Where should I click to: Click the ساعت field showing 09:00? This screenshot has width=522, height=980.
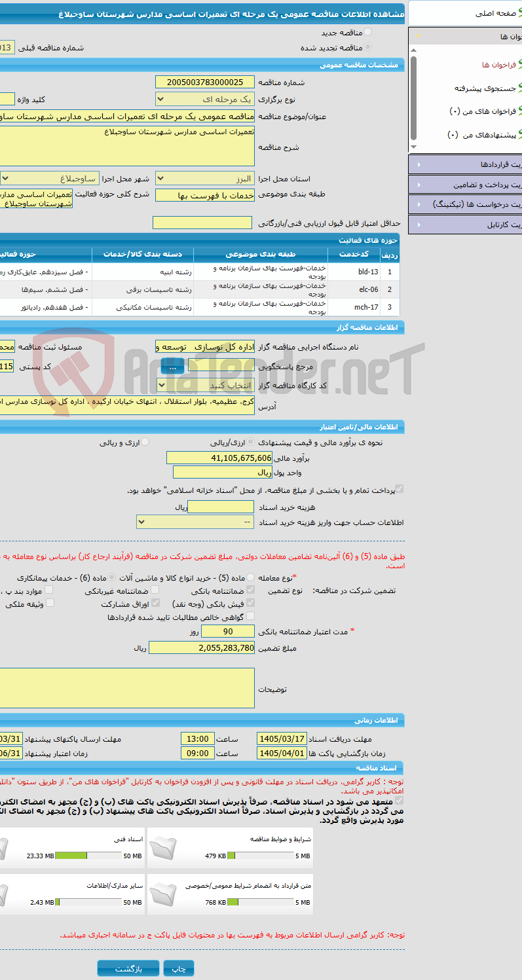pos(198,753)
